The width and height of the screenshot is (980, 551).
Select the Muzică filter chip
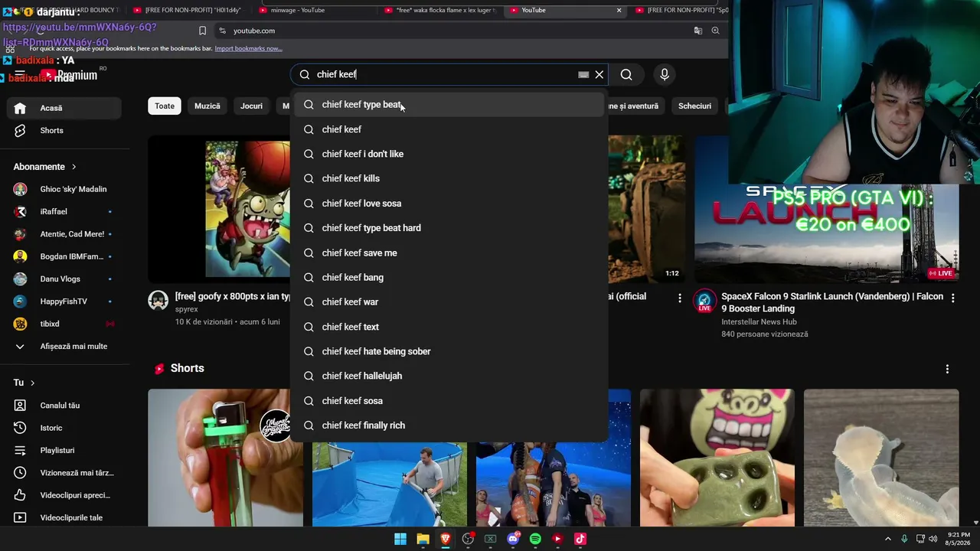pyautogui.click(x=207, y=106)
